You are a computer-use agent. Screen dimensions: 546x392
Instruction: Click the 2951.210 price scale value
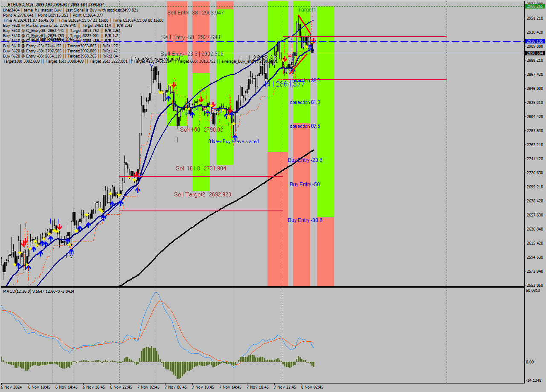(534, 18)
